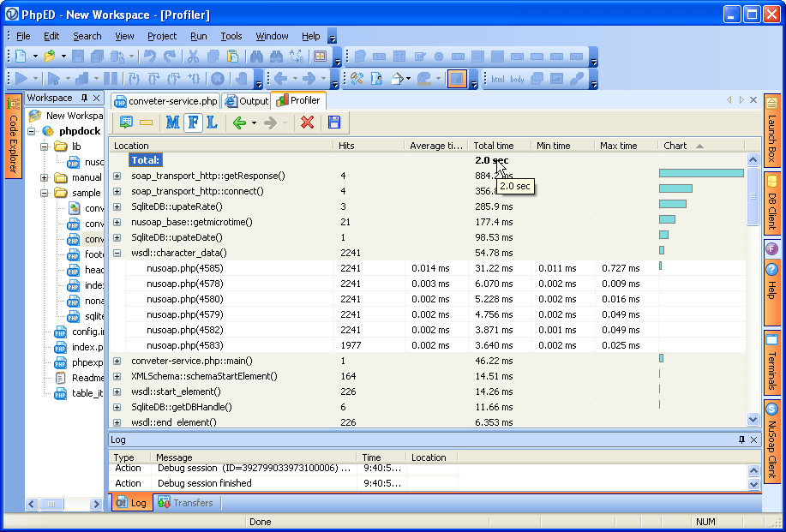Image resolution: width=786 pixels, height=532 pixels.
Task: Toggle the highlighted orange layout button
Action: (456, 78)
